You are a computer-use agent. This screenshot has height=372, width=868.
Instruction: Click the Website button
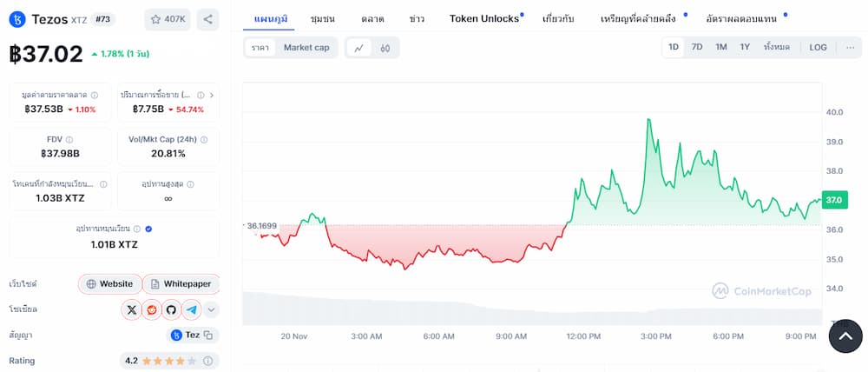click(x=109, y=284)
